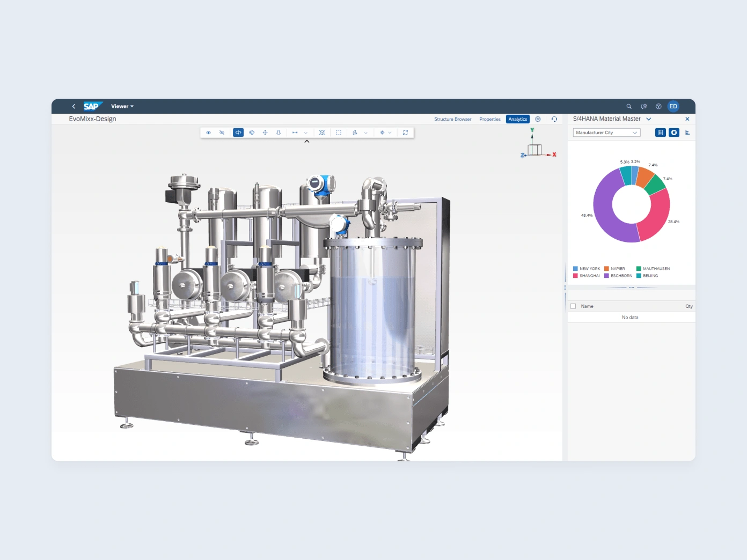This screenshot has width=747, height=560.
Task: Toggle the ESCHBORN legend item
Action: coord(618,276)
